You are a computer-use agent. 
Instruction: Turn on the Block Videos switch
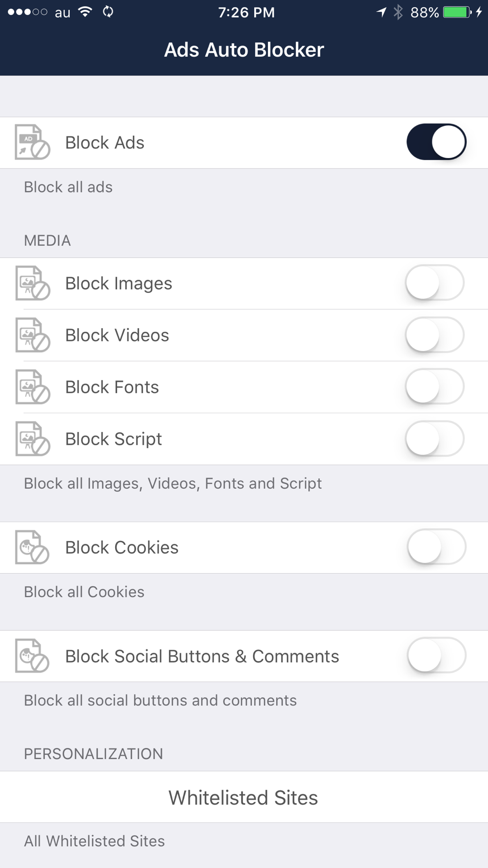[434, 335]
